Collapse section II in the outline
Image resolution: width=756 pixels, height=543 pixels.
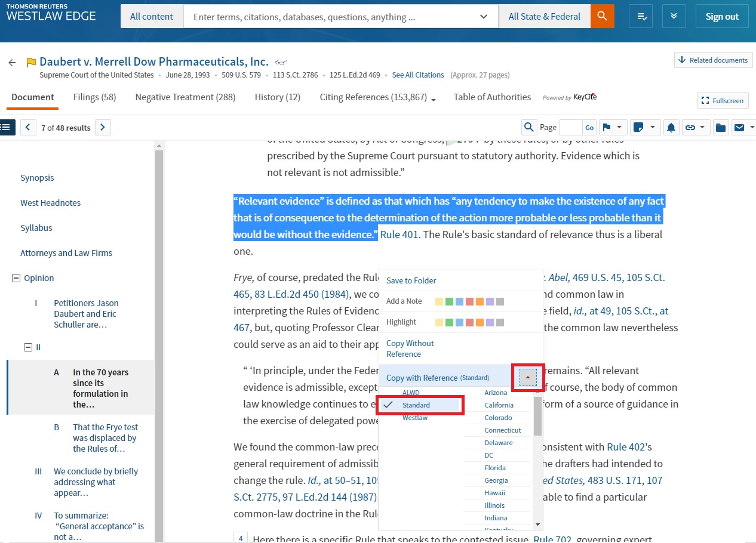tap(27, 347)
